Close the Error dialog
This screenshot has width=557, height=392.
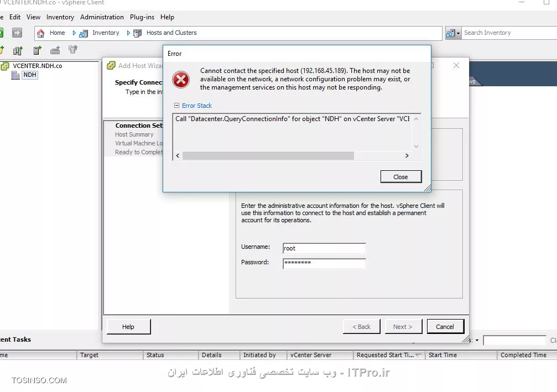pos(400,177)
